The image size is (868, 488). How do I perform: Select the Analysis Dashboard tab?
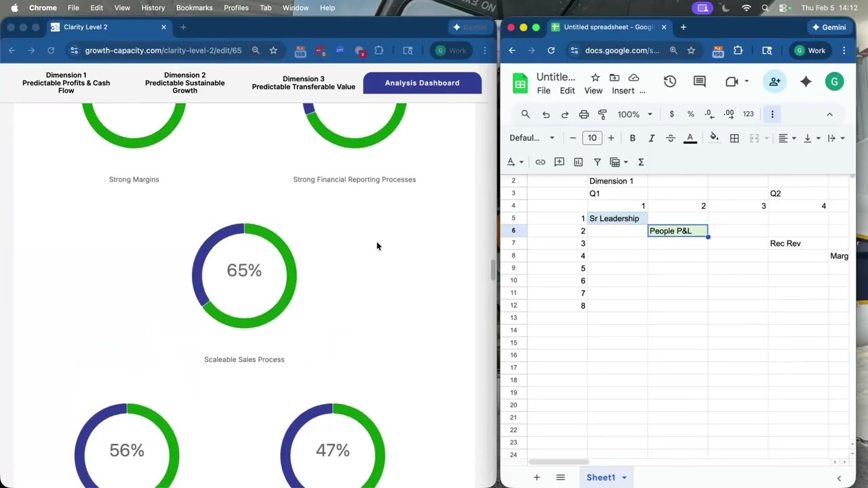422,83
